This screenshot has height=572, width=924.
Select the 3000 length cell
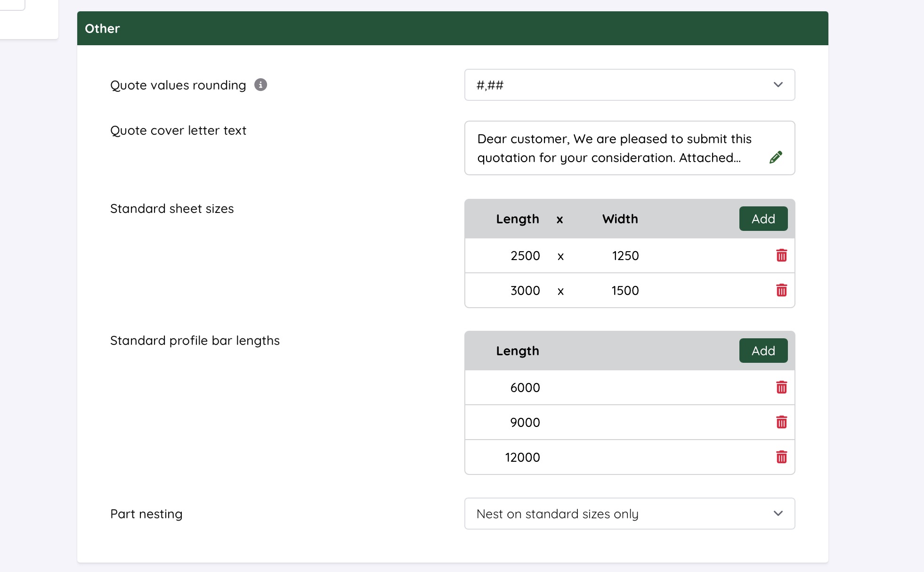525,291
